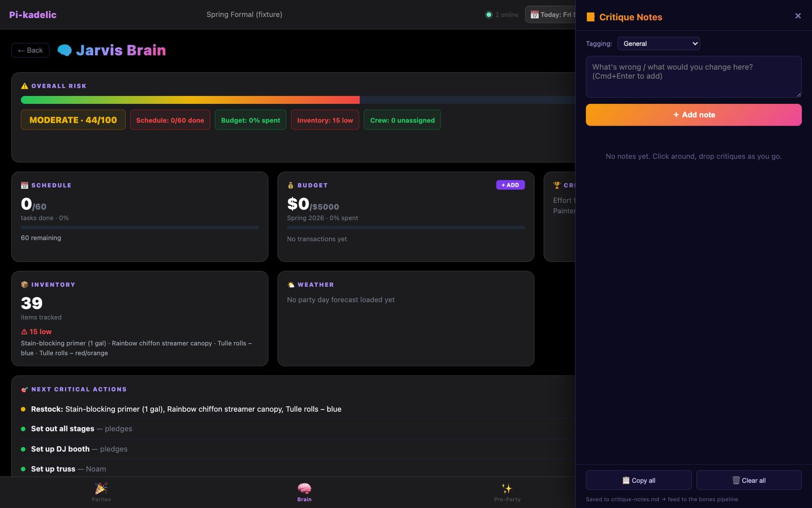Click the Next Critical Actions target icon
Image resolution: width=812 pixels, height=508 pixels.
24,389
